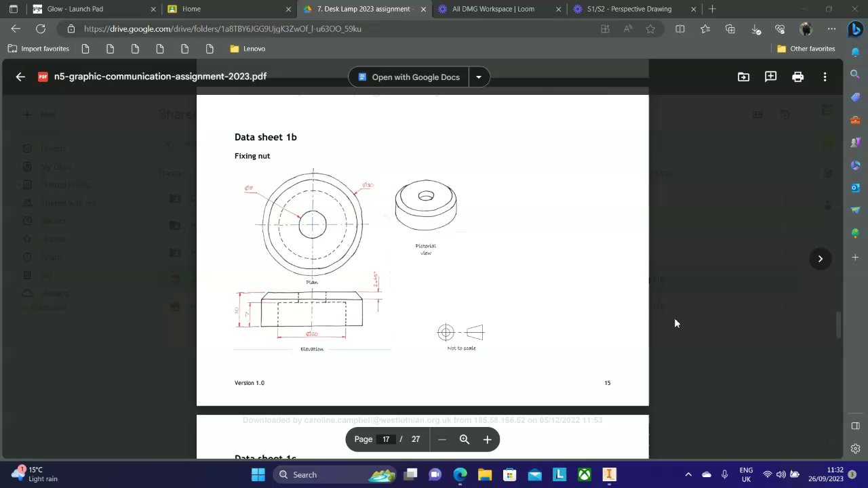
Task: Show hidden system tray icons
Action: [688, 474]
